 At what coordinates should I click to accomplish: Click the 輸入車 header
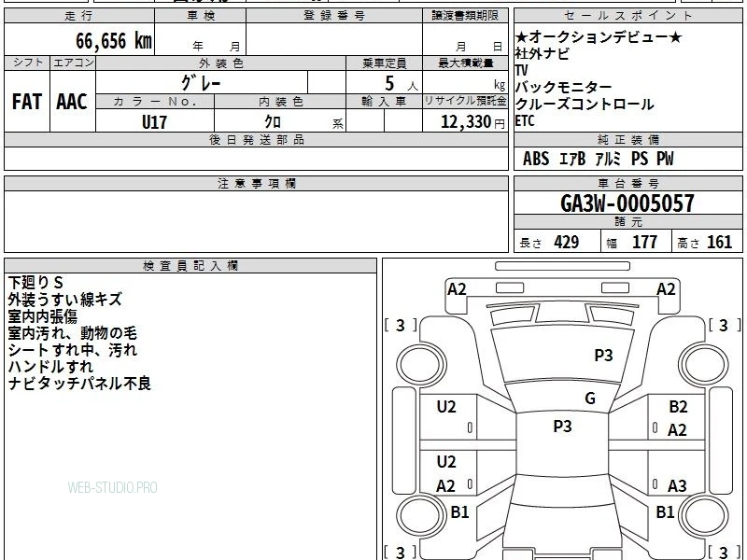(x=384, y=102)
